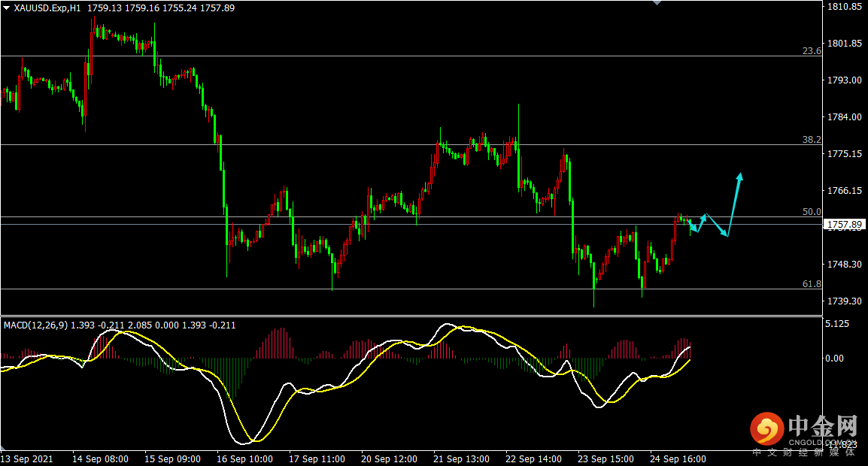Click the 1793.00 price scale label
The width and height of the screenshot is (868, 466).
pyautogui.click(x=844, y=80)
